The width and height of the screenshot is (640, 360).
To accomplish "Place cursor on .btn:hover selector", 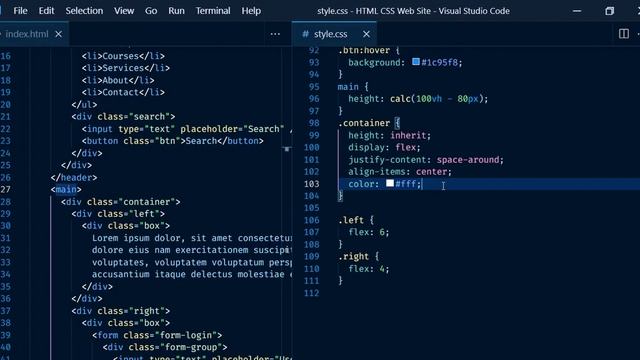I will [x=364, y=51].
